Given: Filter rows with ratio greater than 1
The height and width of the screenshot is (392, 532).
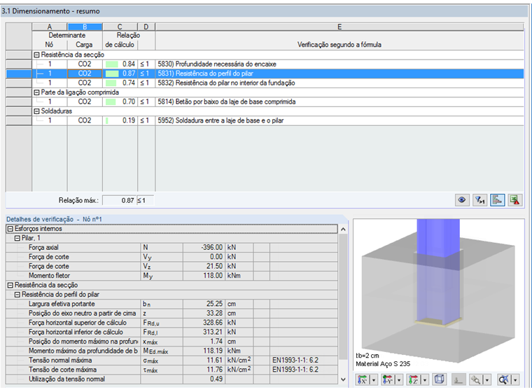Looking at the screenshot, I should tap(479, 200).
